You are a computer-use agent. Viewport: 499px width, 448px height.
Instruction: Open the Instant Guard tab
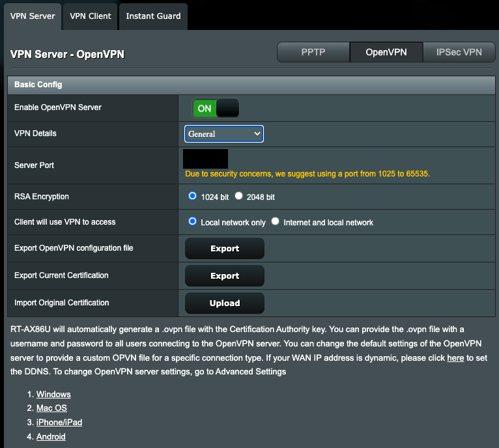click(153, 16)
